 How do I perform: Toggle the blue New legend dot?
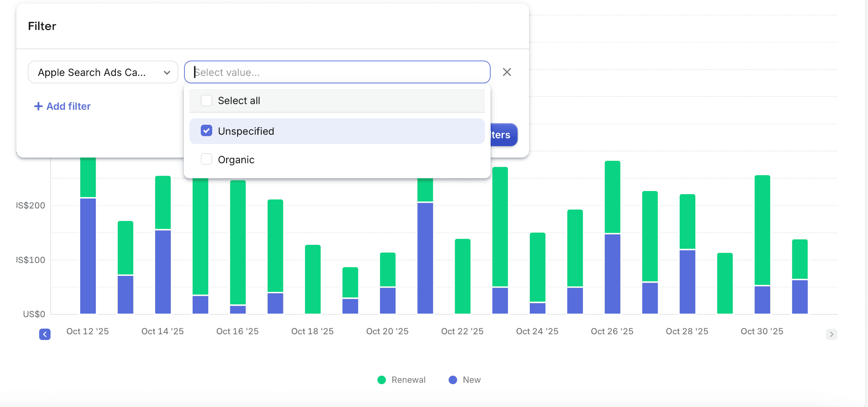coord(453,380)
